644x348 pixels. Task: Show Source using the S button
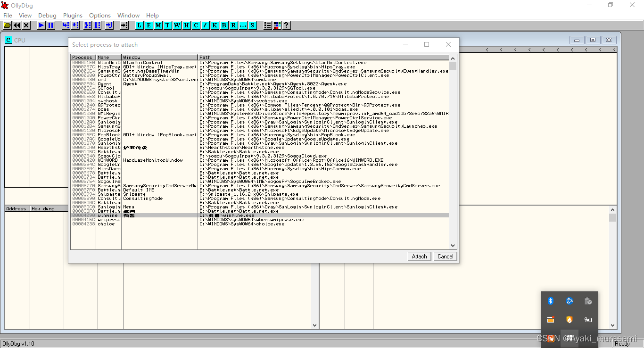pyautogui.click(x=253, y=25)
